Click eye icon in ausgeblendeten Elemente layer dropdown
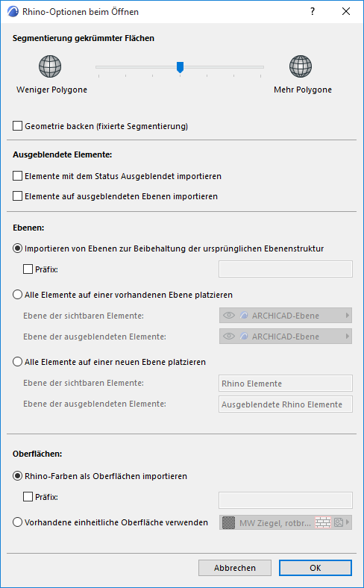 point(229,337)
